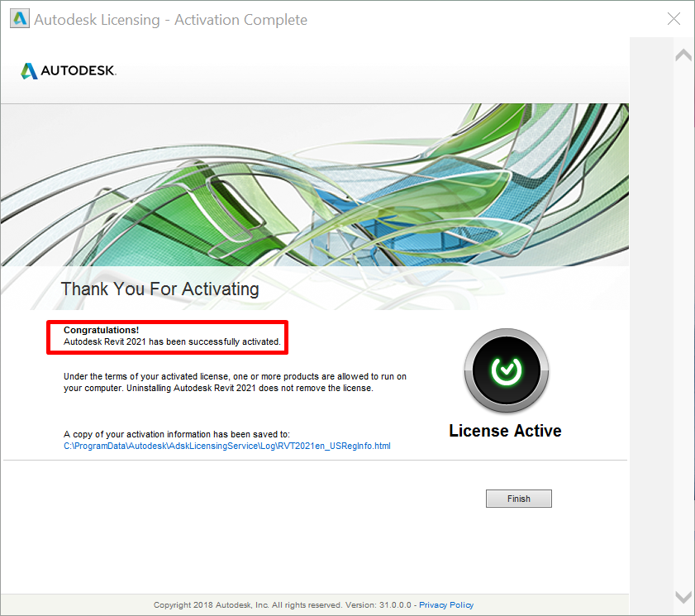Click 'Autodesk Revit 2021 has been successfully activated.' text
The image size is (695, 616).
pyautogui.click(x=172, y=342)
